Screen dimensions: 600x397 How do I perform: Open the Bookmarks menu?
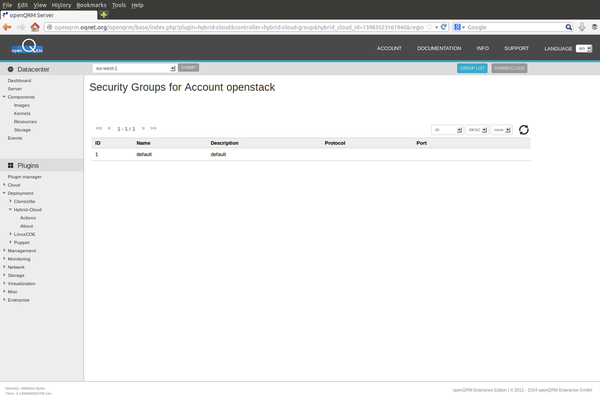[x=91, y=5]
